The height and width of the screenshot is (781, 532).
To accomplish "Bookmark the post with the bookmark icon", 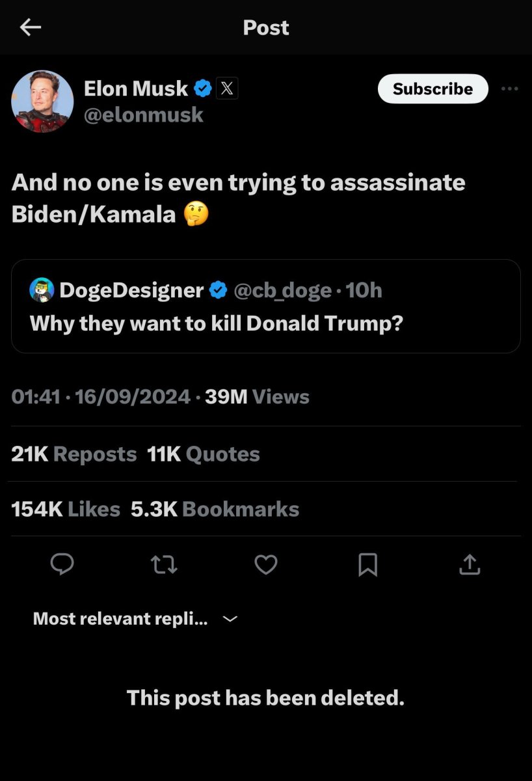I will coord(368,565).
